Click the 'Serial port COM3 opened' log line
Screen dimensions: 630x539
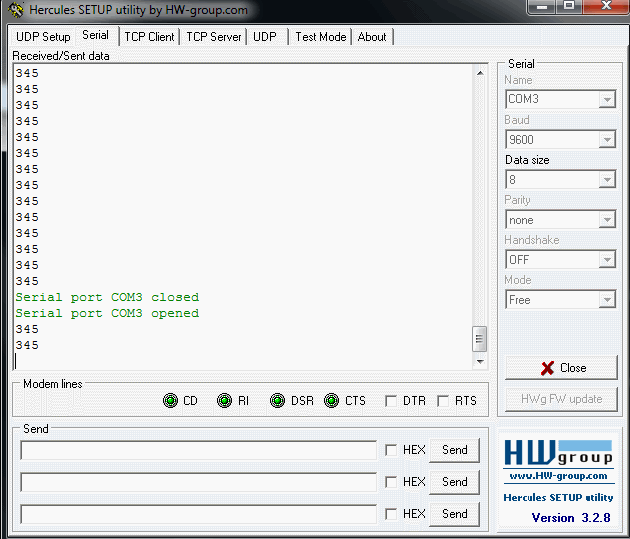click(x=107, y=313)
